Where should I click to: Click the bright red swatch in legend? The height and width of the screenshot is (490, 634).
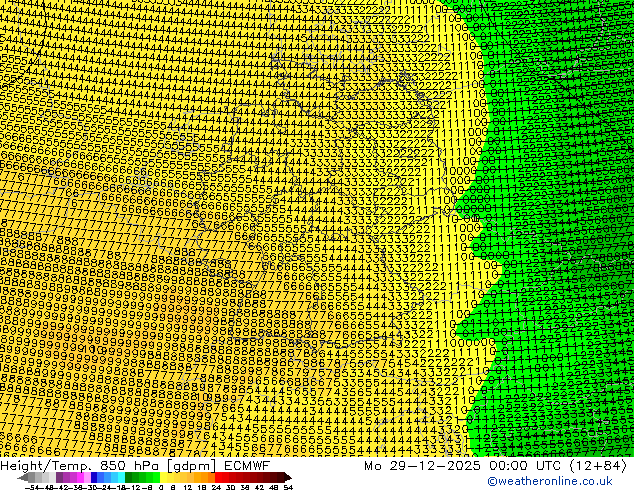(x=218, y=478)
